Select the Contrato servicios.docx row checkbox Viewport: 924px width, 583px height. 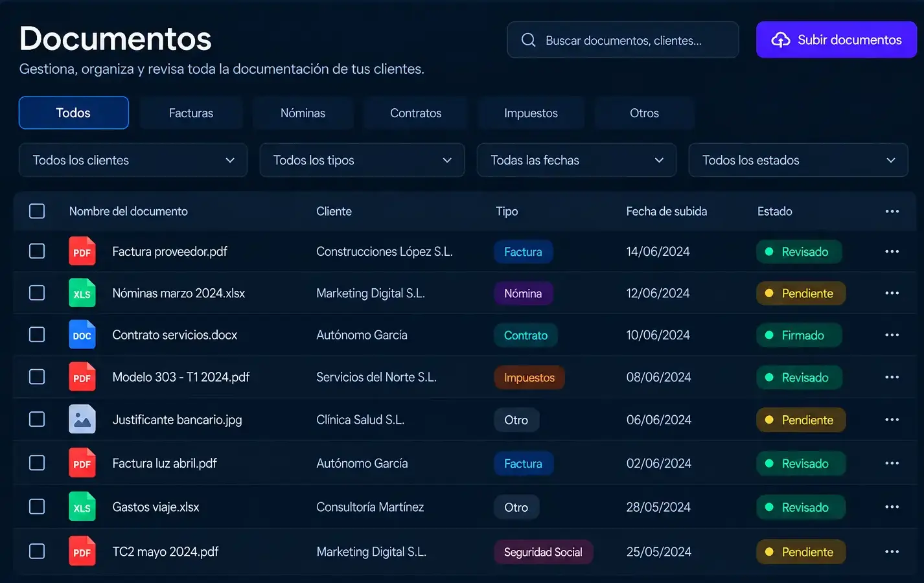point(37,335)
